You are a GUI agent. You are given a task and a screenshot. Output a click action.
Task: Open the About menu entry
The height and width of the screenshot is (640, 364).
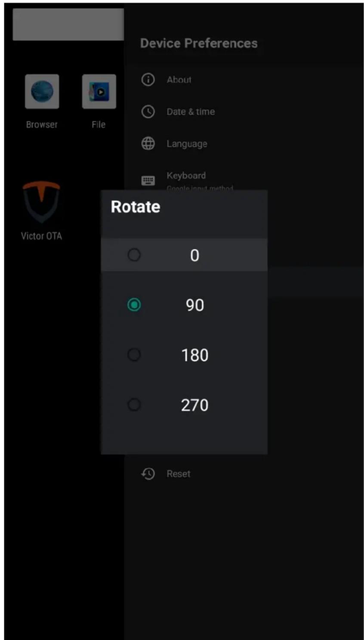pos(244,80)
